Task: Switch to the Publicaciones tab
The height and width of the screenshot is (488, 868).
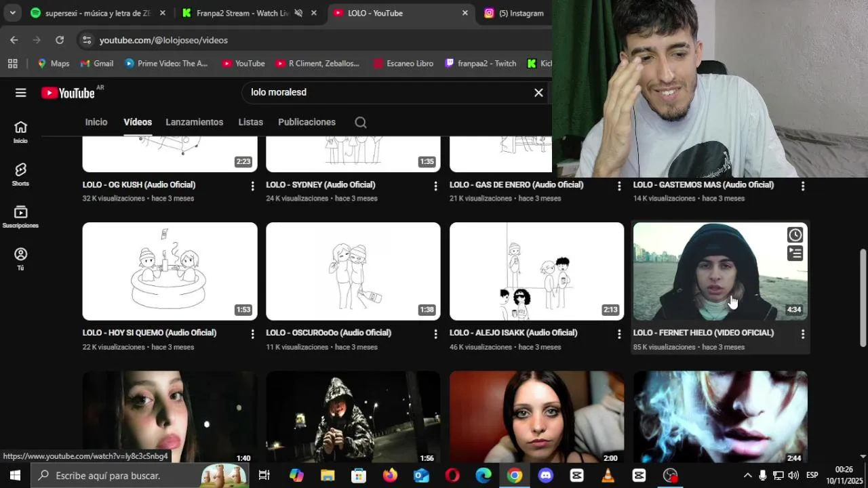Action: coord(307,122)
